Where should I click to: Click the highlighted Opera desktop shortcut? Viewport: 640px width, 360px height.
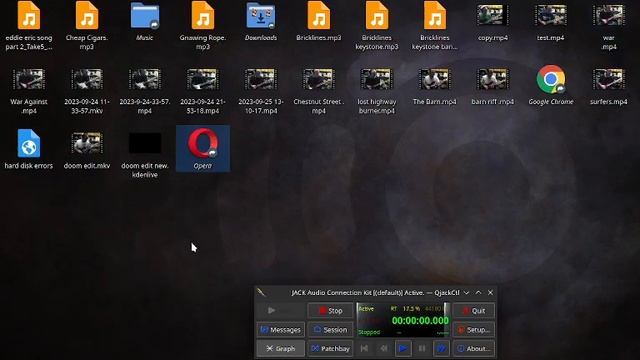[x=203, y=149]
